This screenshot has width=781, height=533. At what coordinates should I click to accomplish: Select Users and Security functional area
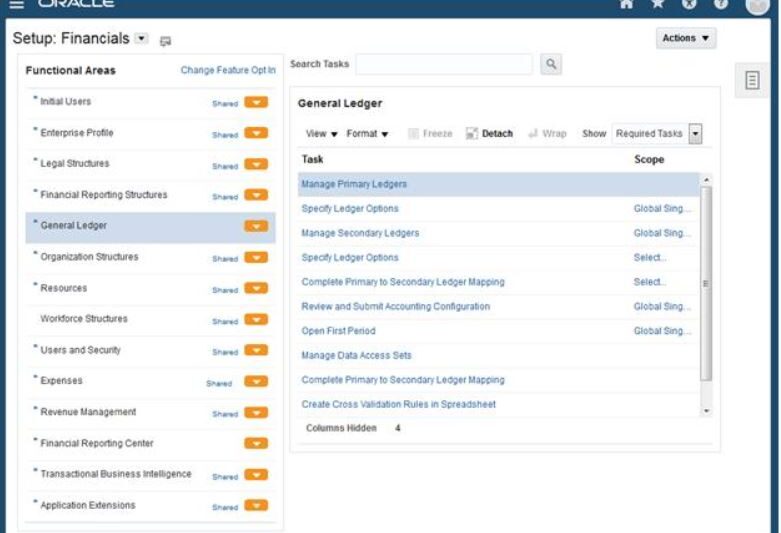tap(80, 350)
